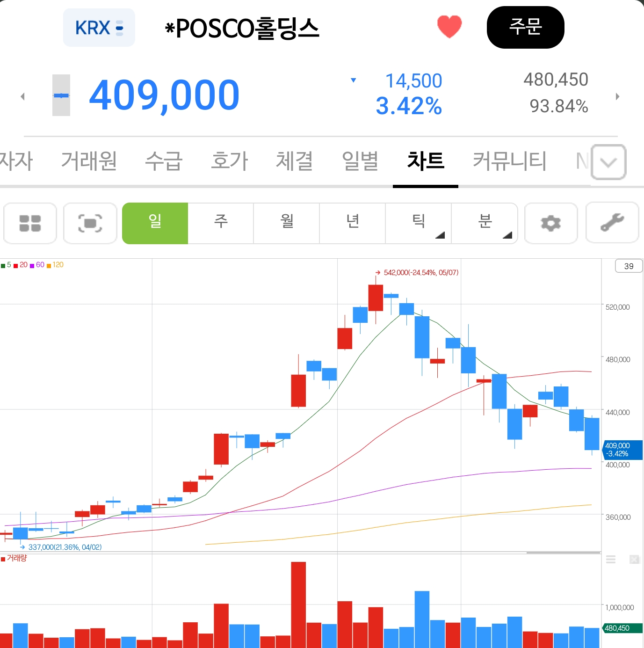644x648 pixels.
Task: Tap the 360,000 price axis label
Action: coord(617,517)
